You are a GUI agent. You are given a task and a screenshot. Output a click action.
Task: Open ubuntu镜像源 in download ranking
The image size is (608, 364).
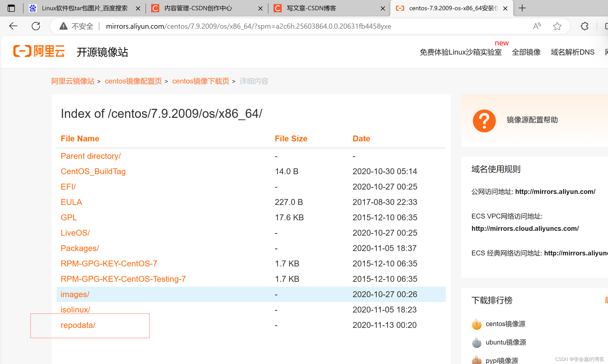pyautogui.click(x=506, y=342)
